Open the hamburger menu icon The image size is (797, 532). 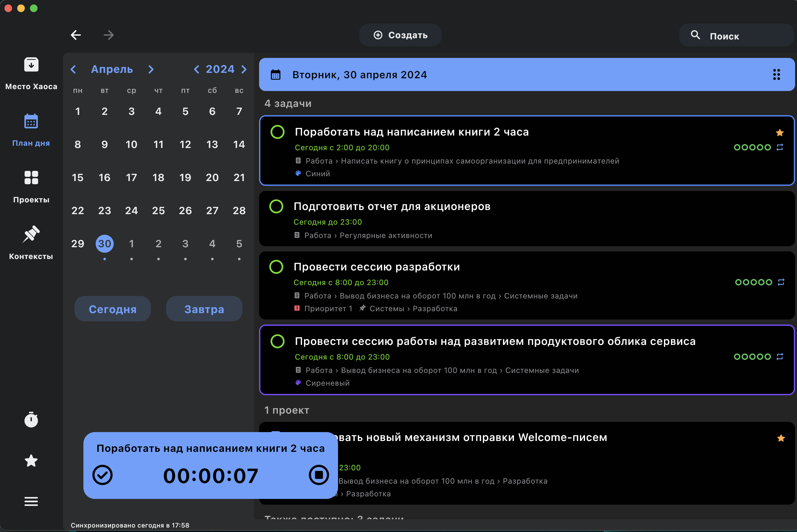(x=31, y=501)
